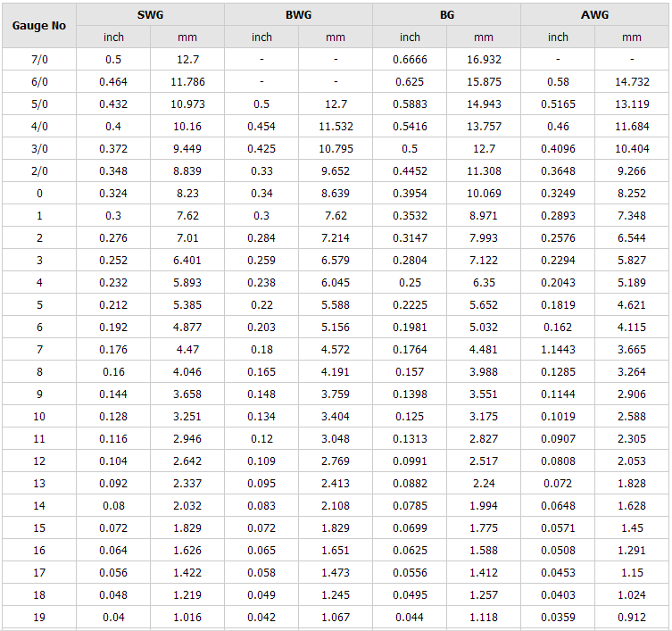Click the Gauge No column header

tap(39, 26)
